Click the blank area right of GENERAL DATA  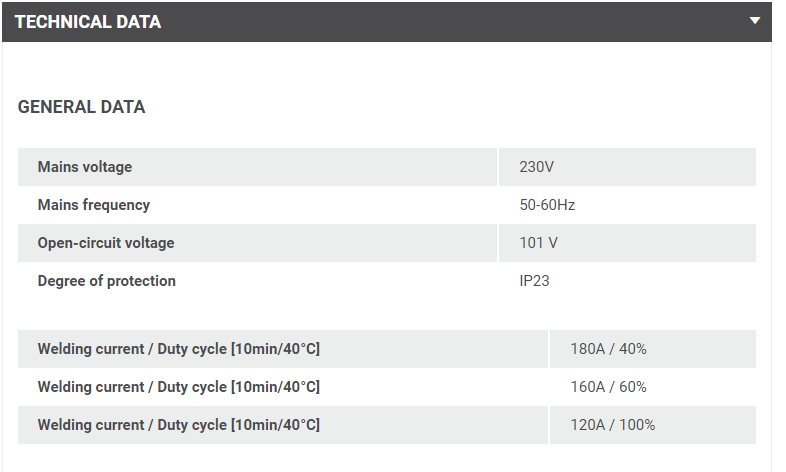(450, 107)
